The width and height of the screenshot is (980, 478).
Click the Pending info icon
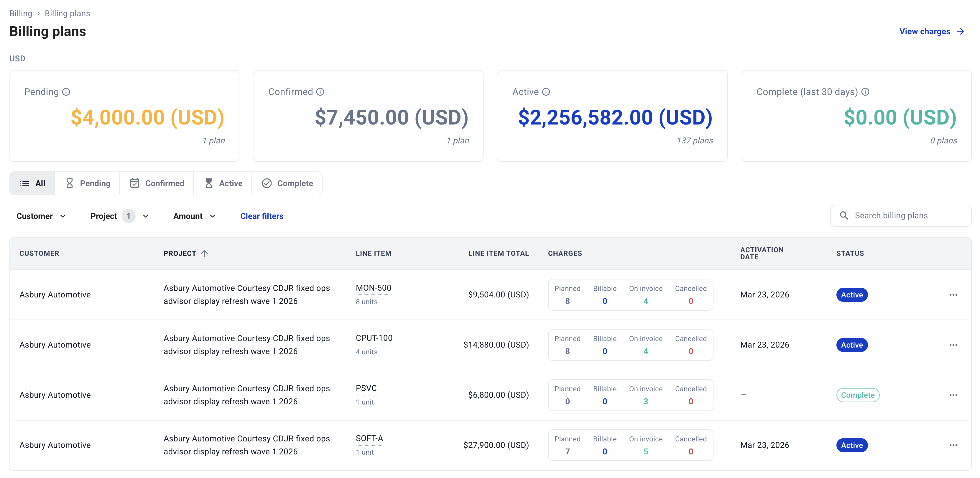coord(66,92)
